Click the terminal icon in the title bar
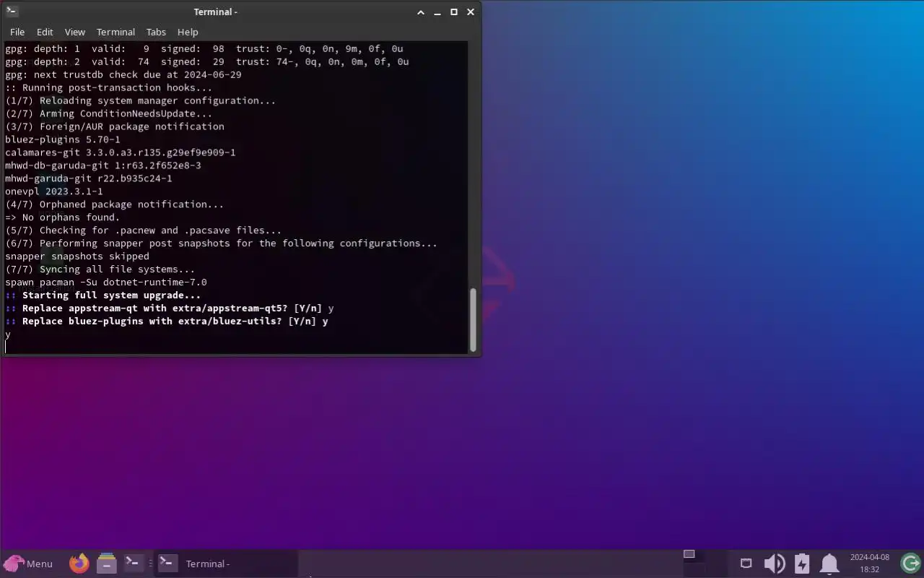Screen dimensions: 924x578 click(x=12, y=12)
